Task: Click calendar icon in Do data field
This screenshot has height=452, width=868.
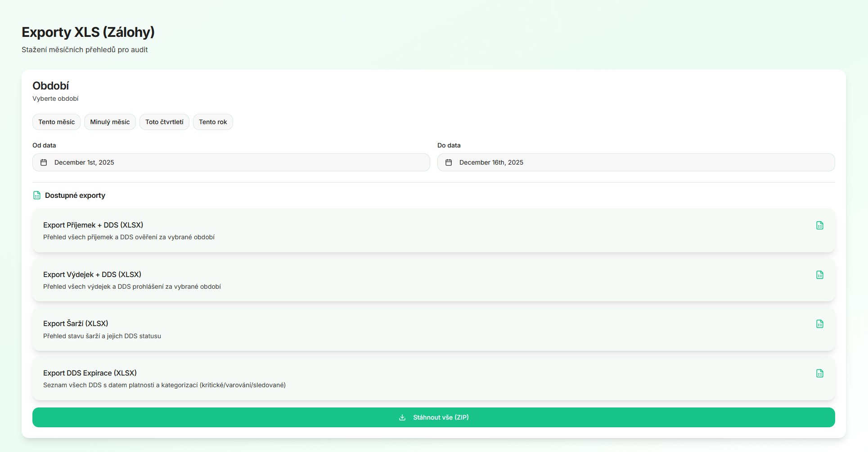Action: pos(449,162)
